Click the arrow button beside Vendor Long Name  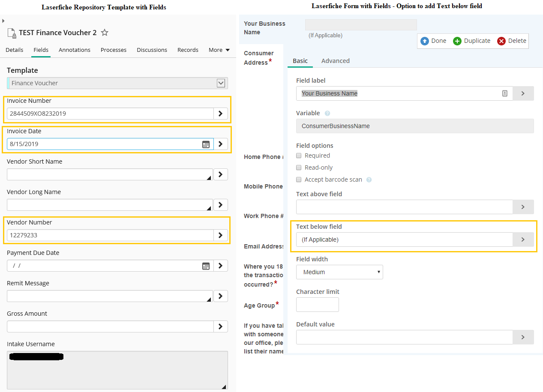221,205
